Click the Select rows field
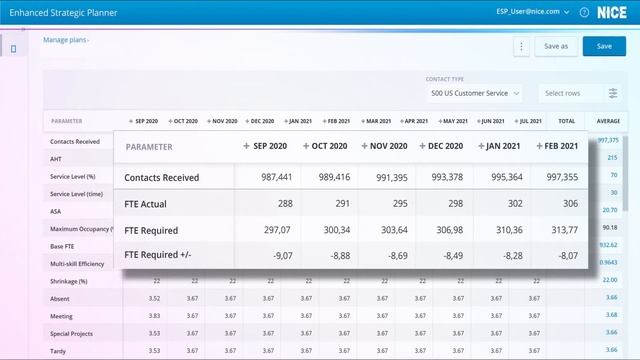The height and width of the screenshot is (360, 640). tap(571, 93)
